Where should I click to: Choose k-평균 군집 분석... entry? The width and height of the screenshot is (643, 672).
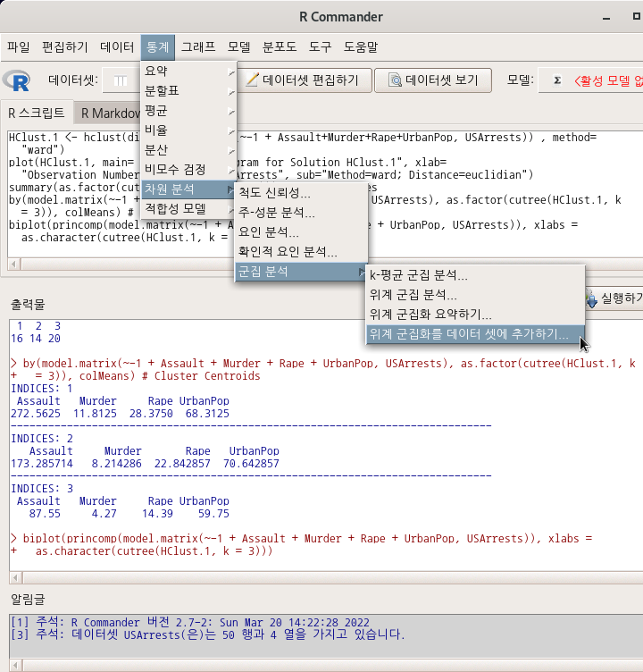(x=475, y=274)
